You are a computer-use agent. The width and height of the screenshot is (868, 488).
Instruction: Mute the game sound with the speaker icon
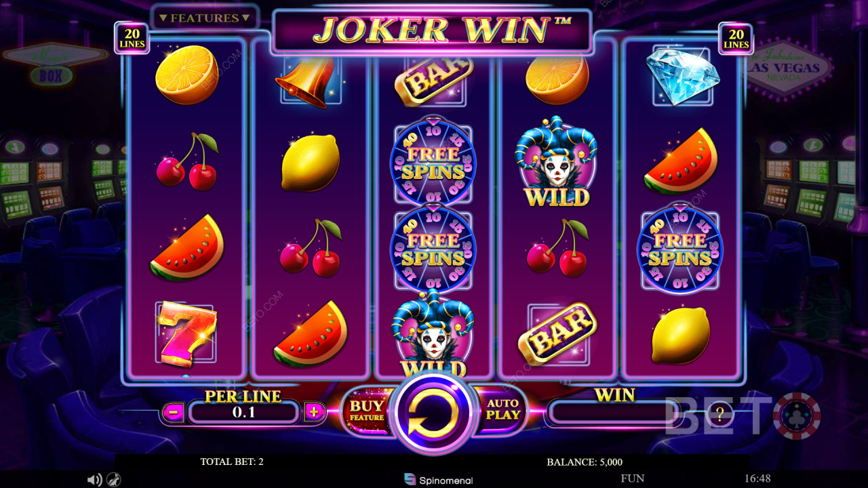pyautogui.click(x=94, y=480)
